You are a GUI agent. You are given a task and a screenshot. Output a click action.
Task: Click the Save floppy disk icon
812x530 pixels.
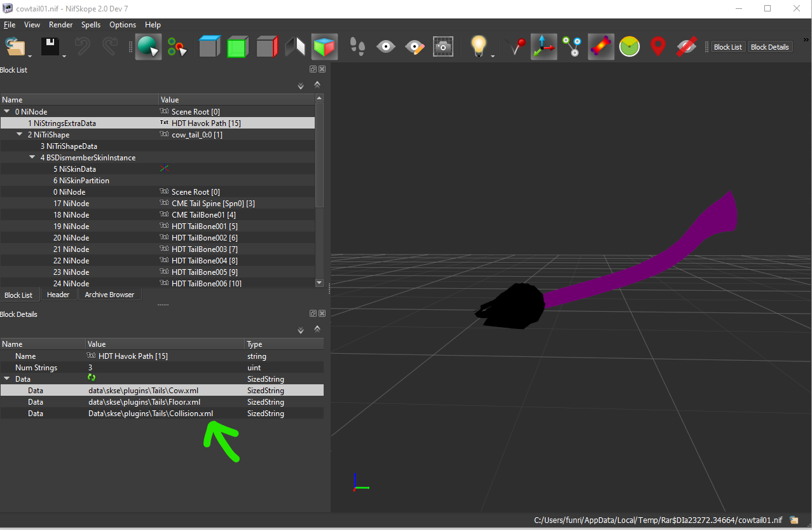click(x=50, y=46)
